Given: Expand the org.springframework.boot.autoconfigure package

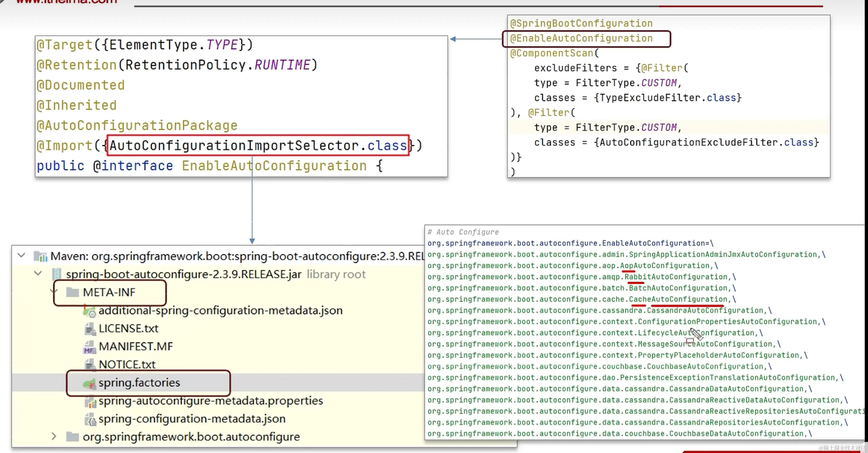Looking at the screenshot, I should point(54,437).
